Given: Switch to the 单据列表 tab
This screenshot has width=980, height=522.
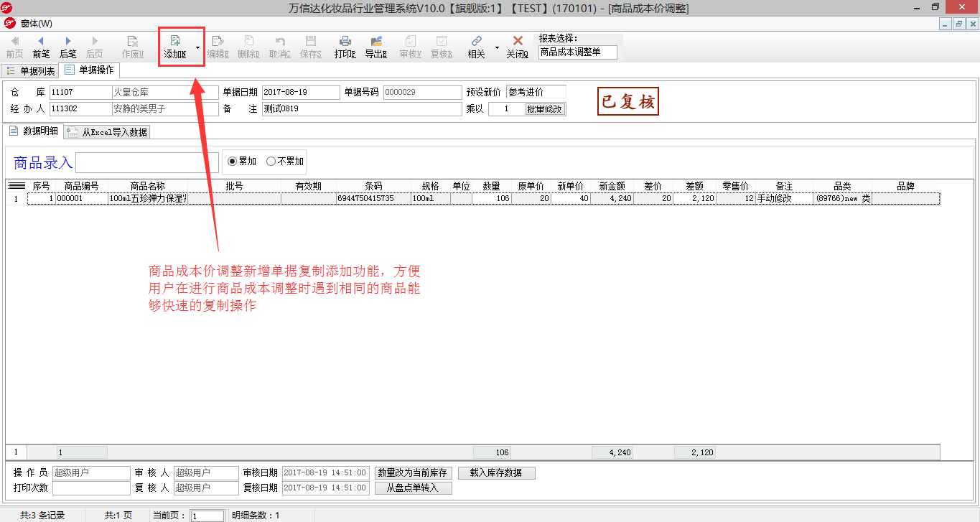Looking at the screenshot, I should click(x=31, y=71).
